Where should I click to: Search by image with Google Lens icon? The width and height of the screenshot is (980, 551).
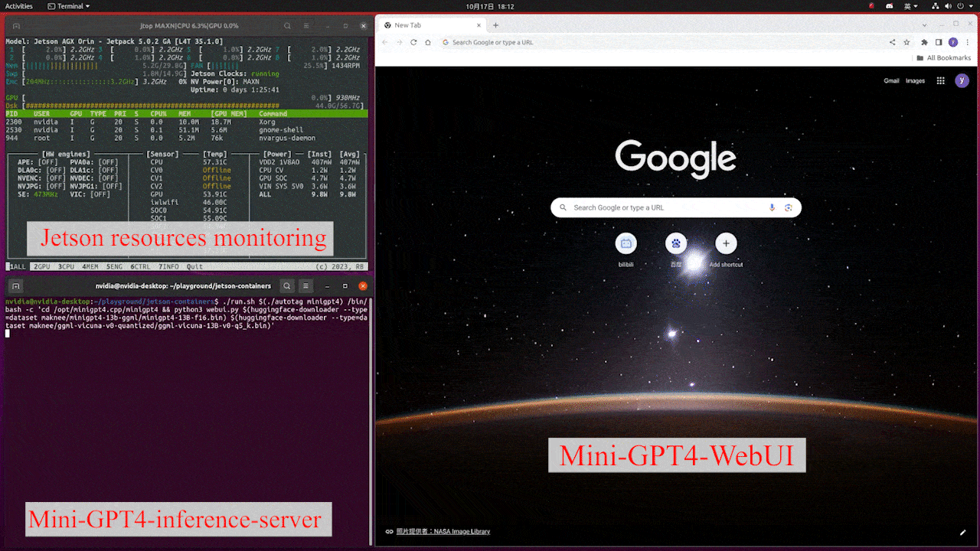pyautogui.click(x=788, y=207)
